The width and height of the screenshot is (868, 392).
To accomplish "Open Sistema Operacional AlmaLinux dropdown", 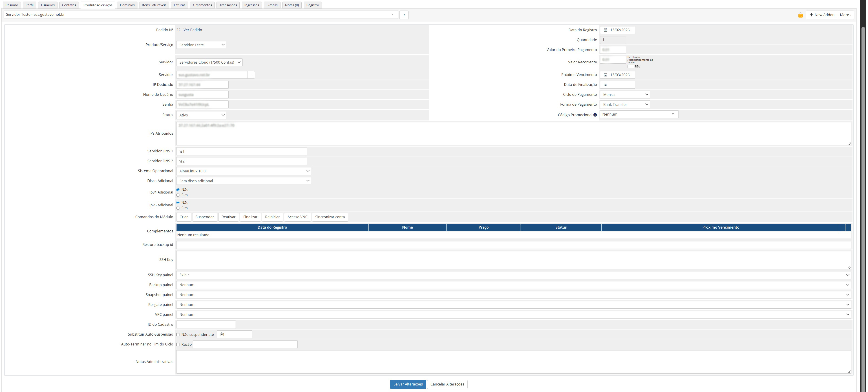I will click(x=243, y=171).
